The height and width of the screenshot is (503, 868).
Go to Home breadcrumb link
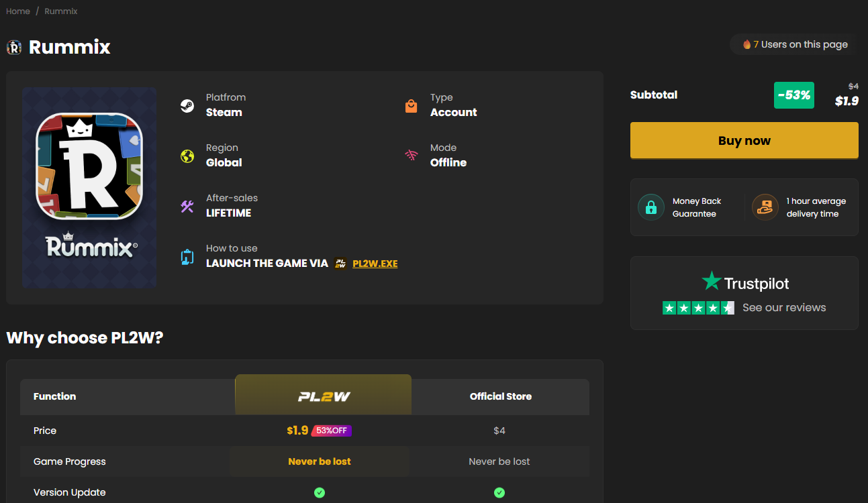18,11
